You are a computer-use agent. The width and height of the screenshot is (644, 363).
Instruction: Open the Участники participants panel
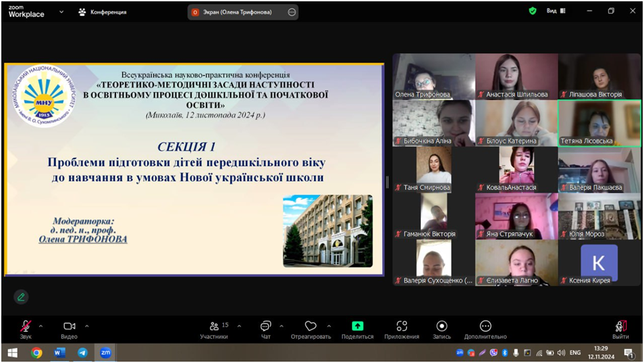coord(214,327)
